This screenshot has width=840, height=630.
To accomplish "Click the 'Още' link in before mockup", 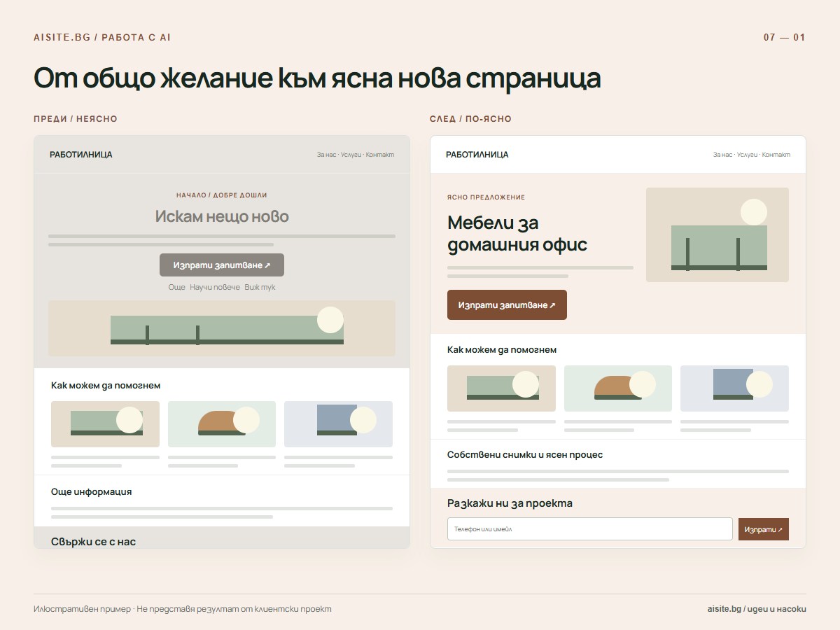I will point(177,288).
